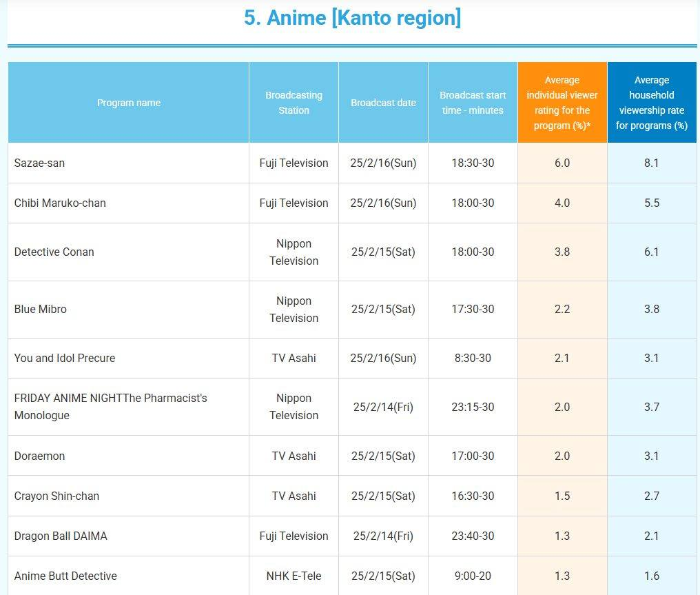Click the 'Blue Mibro' program name

(40, 309)
